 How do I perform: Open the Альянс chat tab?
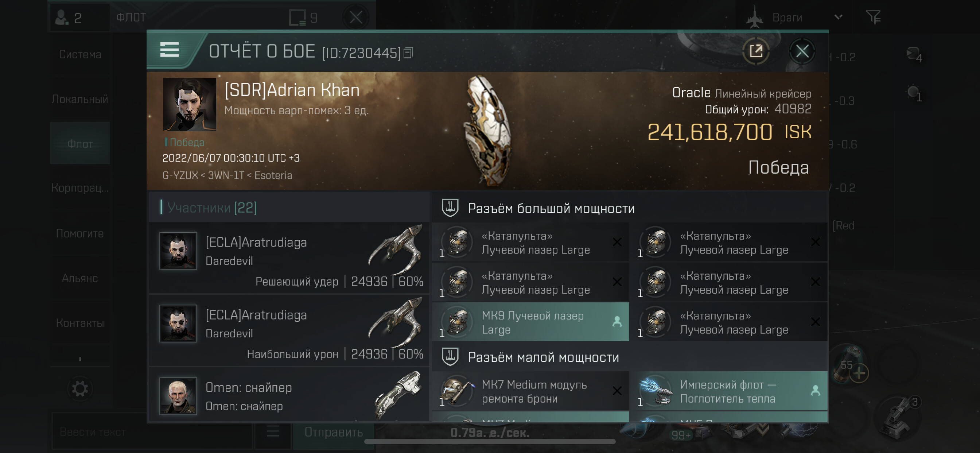(80, 278)
